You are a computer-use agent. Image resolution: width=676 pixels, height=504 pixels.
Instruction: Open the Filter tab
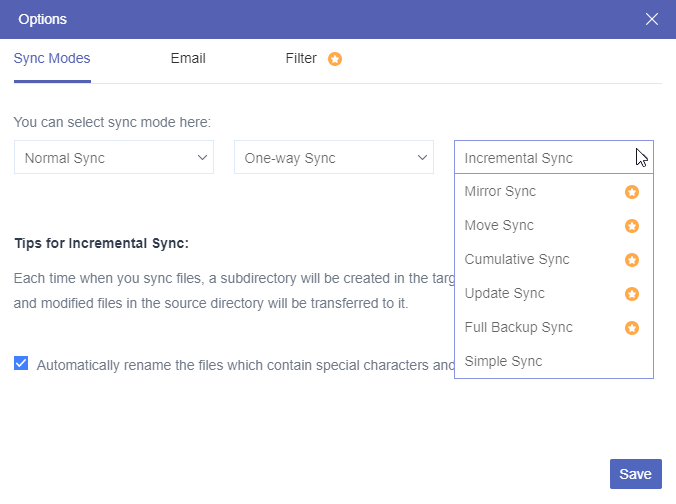(x=301, y=58)
